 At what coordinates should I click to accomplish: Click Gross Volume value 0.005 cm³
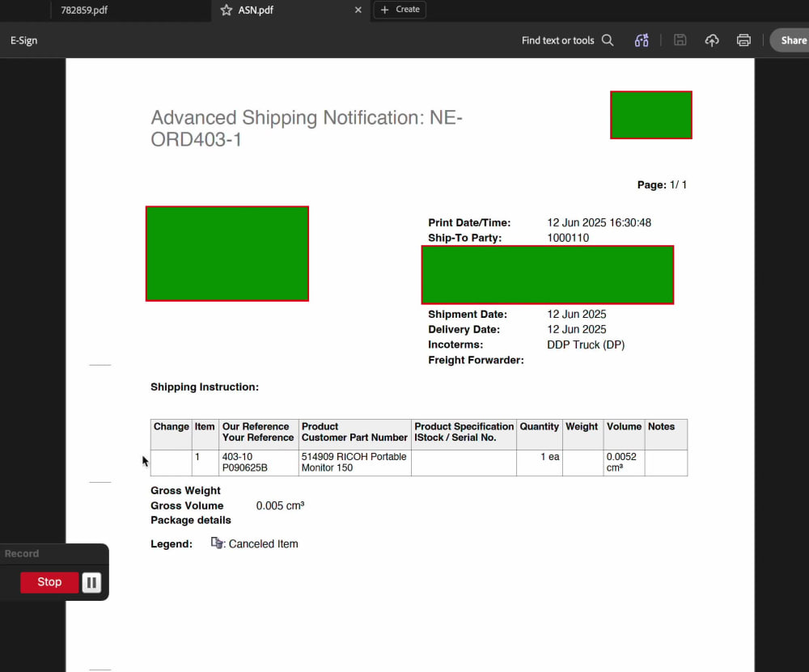280,505
